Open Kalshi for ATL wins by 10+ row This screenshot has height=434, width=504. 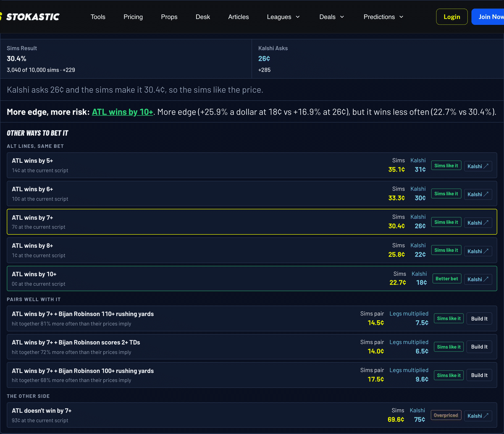tap(478, 279)
